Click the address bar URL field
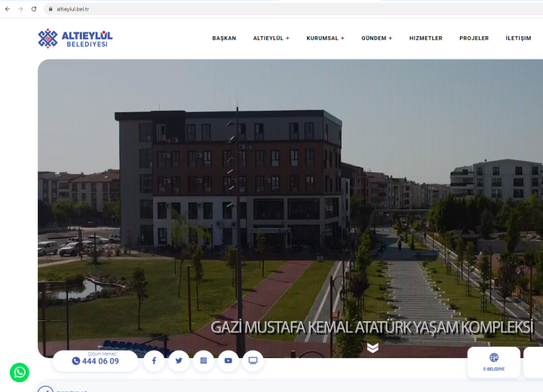The height and width of the screenshot is (392, 543). [226, 9]
